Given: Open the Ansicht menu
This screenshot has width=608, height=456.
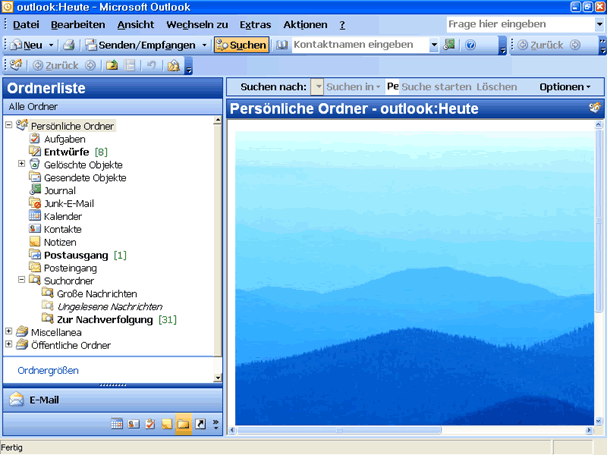Looking at the screenshot, I should [136, 25].
